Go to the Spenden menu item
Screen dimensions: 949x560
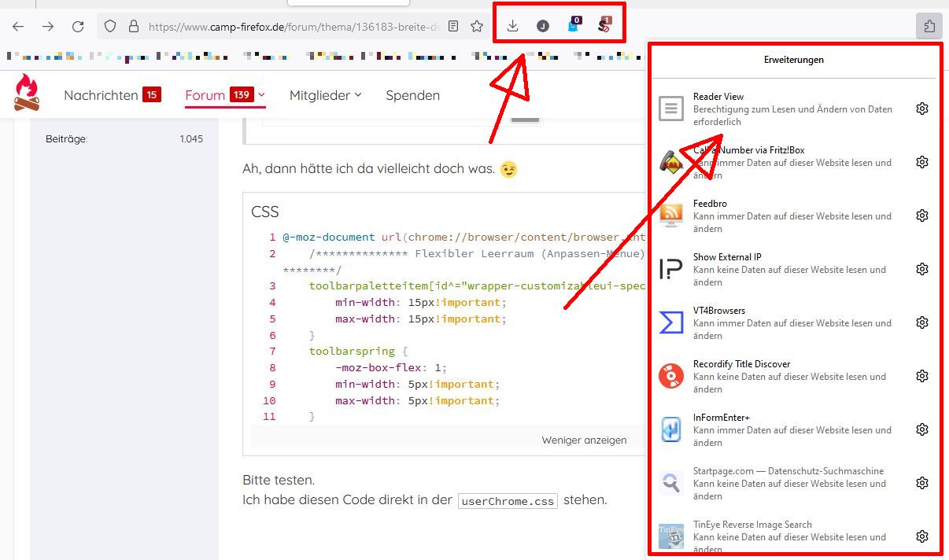pyautogui.click(x=412, y=95)
